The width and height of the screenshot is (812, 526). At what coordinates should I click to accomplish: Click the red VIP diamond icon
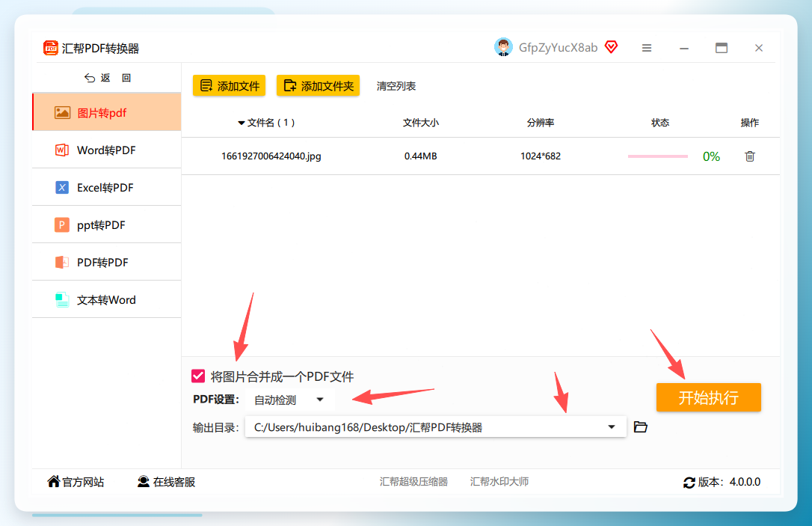(x=611, y=47)
